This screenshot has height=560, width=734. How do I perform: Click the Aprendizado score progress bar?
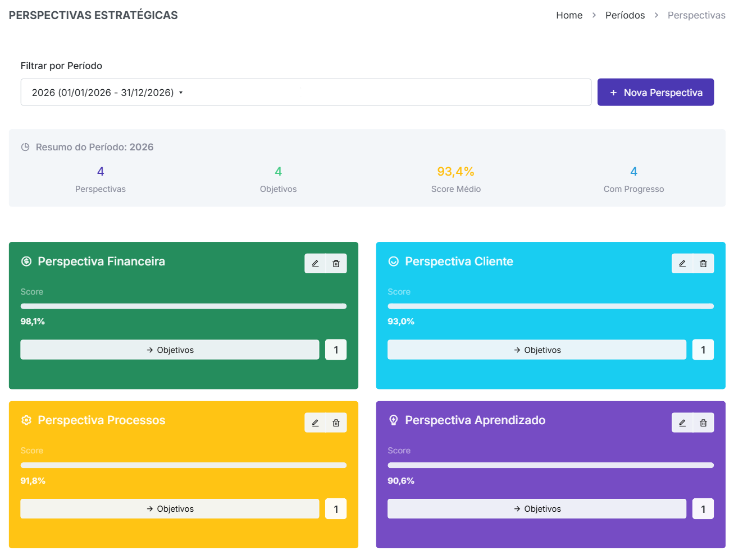[551, 465]
